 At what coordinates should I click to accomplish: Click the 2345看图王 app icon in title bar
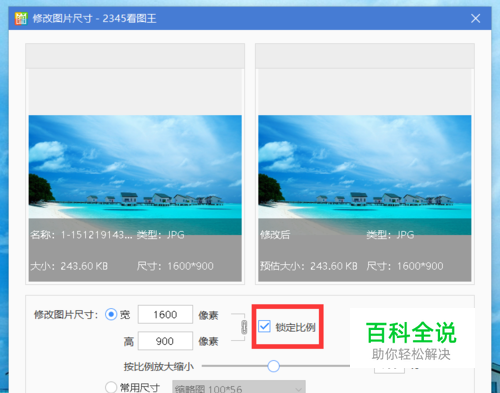[x=21, y=18]
